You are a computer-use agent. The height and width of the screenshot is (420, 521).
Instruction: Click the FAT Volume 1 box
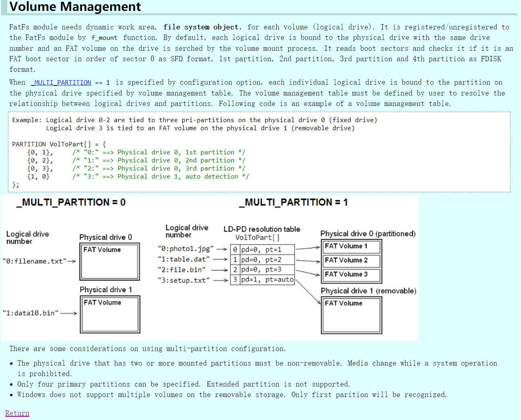point(351,247)
